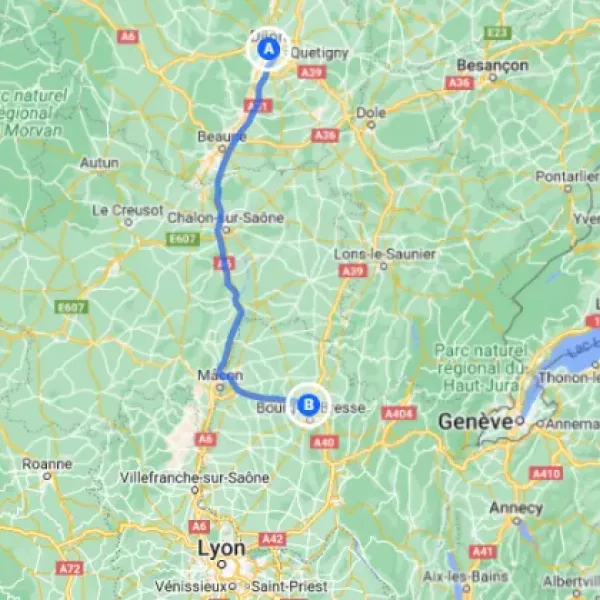Select the Annecy city label

(x=516, y=508)
